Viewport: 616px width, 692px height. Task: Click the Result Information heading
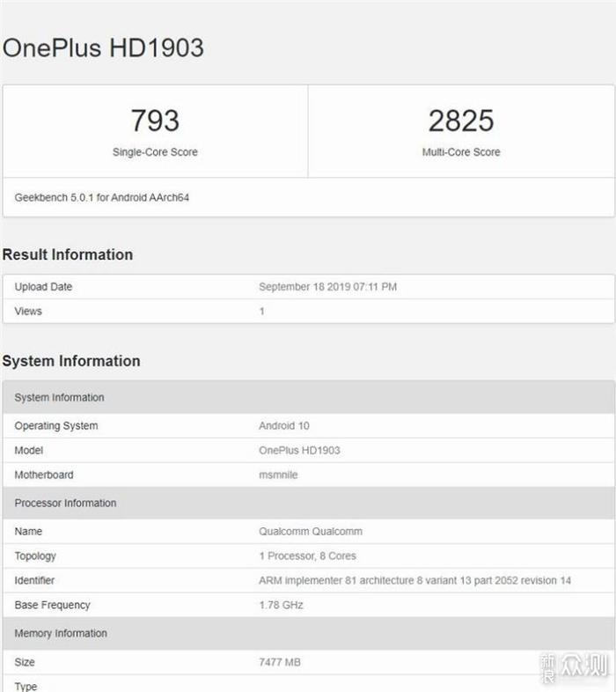click(x=68, y=254)
